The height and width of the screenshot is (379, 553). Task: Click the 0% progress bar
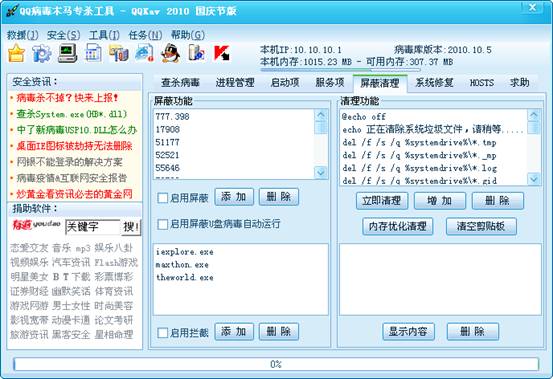pos(276,364)
